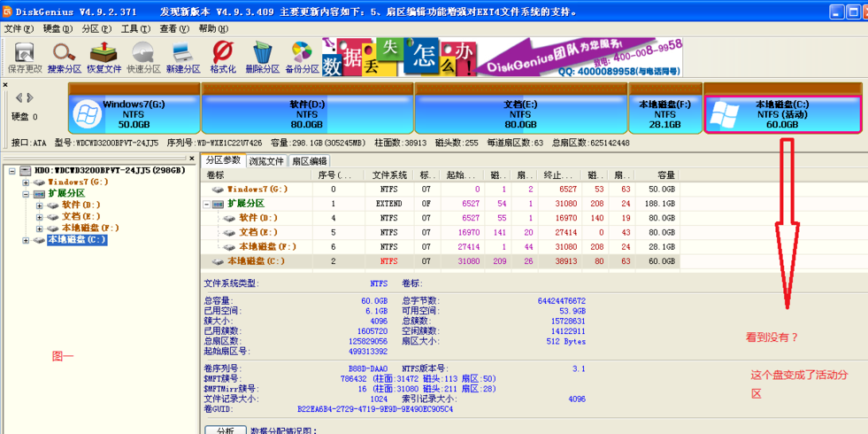Collapse 扩展分区 in the partition table list
This screenshot has width=868, height=434.
point(207,204)
